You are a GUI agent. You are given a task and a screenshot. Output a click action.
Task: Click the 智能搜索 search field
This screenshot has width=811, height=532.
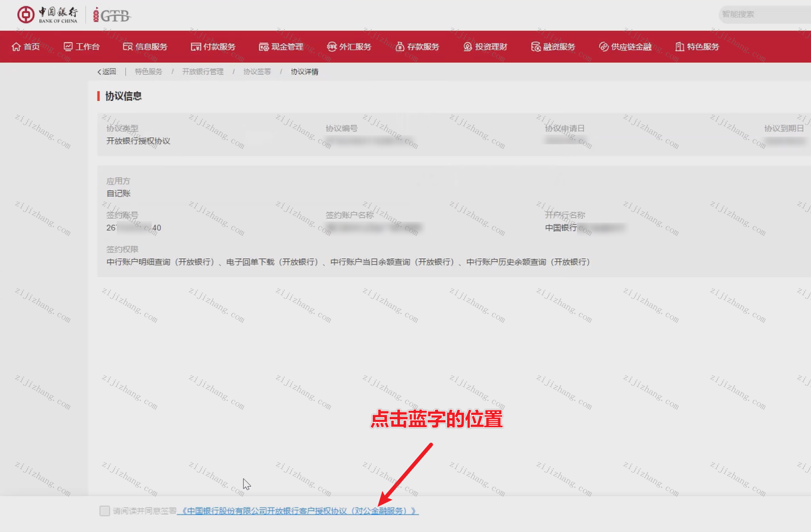(763, 14)
